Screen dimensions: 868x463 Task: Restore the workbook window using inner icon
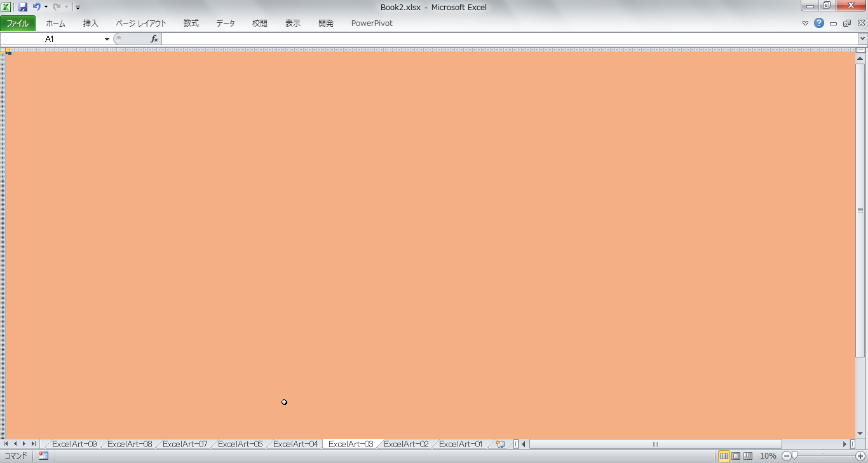(x=847, y=24)
